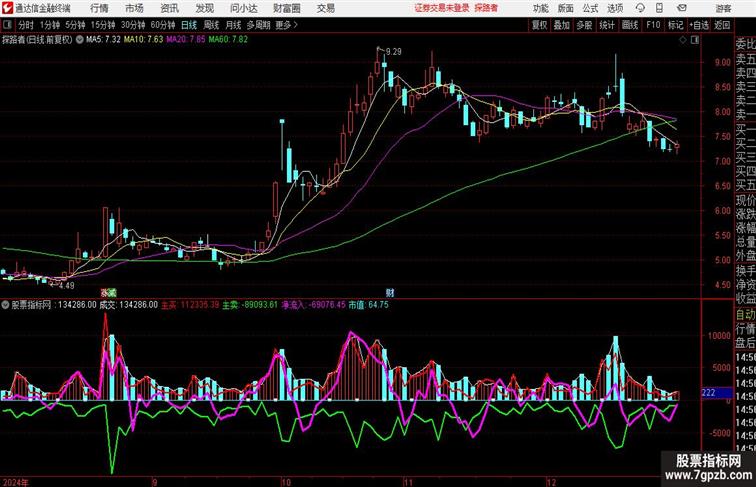Switch to 月线 monthly period
Viewport: 756px width, 487px height.
point(233,25)
